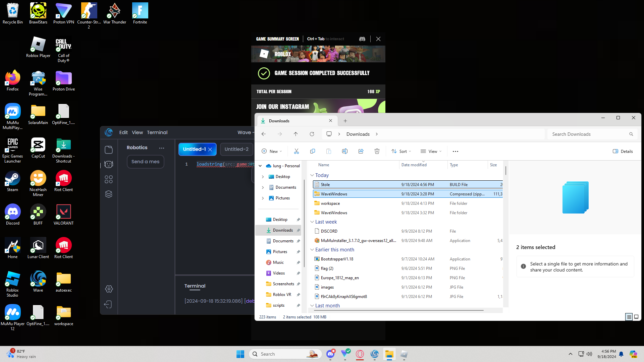Switch to the Untitled-2 tab
This screenshot has width=644, height=362.
236,149
